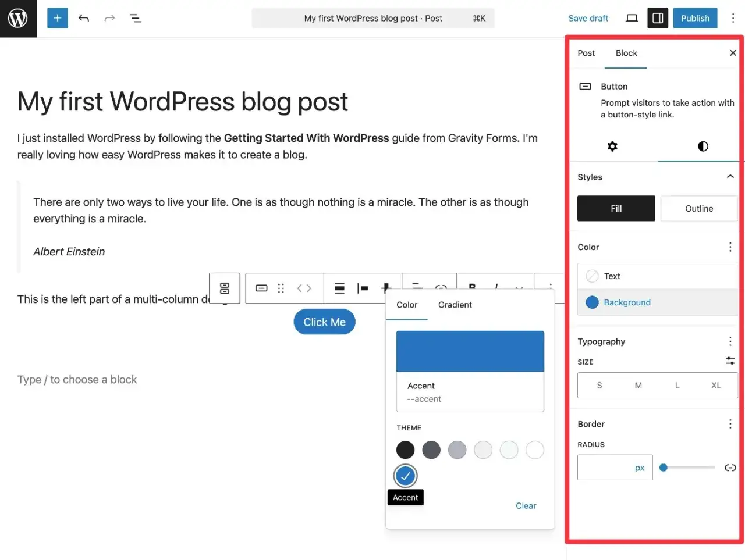Click the post title heading
Image resolution: width=745 pixels, height=560 pixels.
(183, 102)
